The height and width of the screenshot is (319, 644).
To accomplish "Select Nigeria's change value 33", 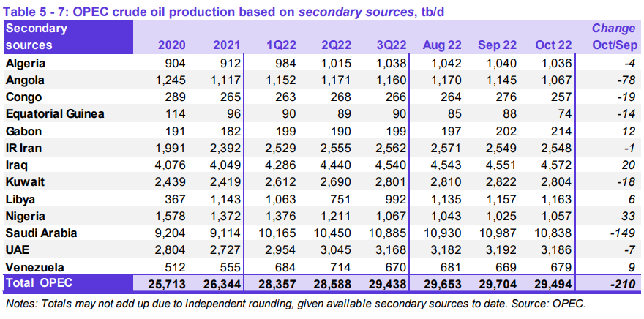I will pos(628,216).
